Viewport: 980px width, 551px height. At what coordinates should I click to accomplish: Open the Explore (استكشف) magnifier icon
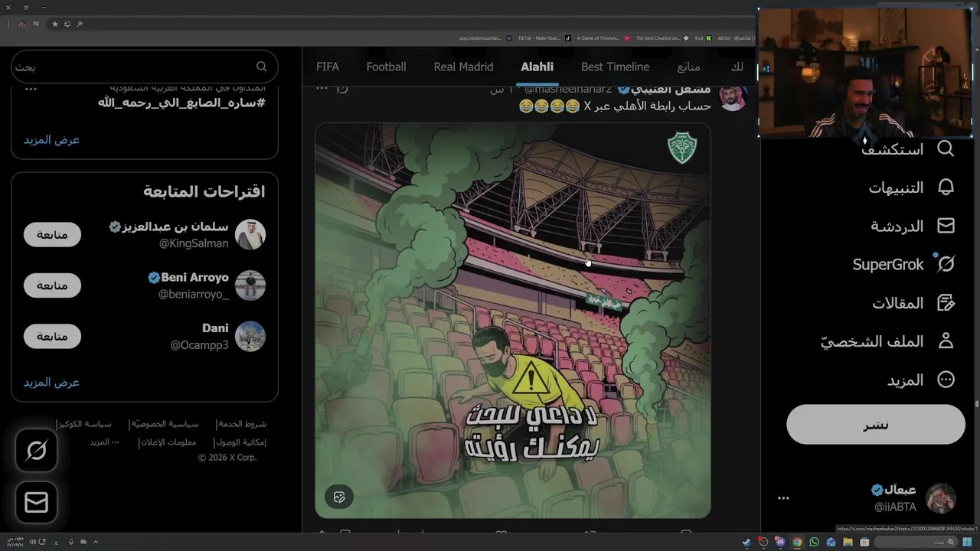tap(946, 148)
